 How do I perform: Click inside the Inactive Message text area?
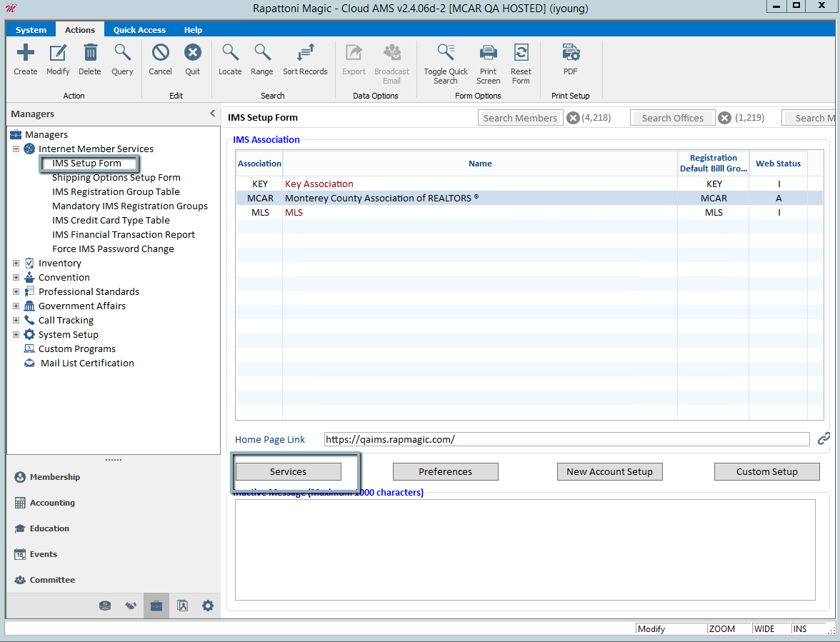point(525,550)
